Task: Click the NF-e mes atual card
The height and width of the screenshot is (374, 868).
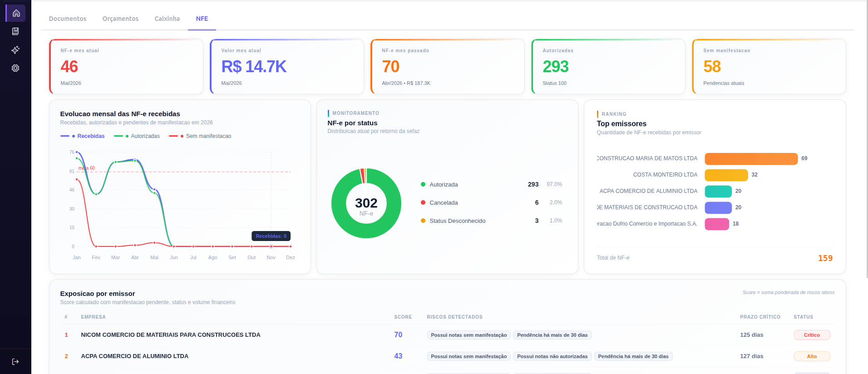Action: pyautogui.click(x=126, y=66)
